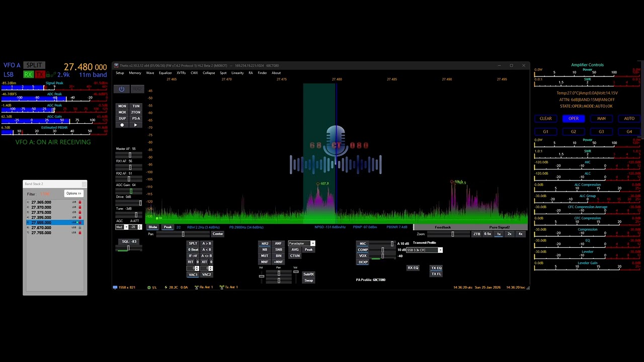644x362 pixels.
Task: Toggle the MON monitor button
Action: 122,106
